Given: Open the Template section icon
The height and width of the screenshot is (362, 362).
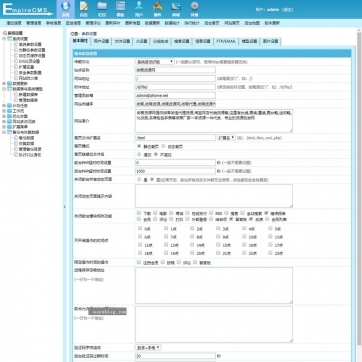Looking at the screenshot, I should pyautogui.click(x=120, y=9).
